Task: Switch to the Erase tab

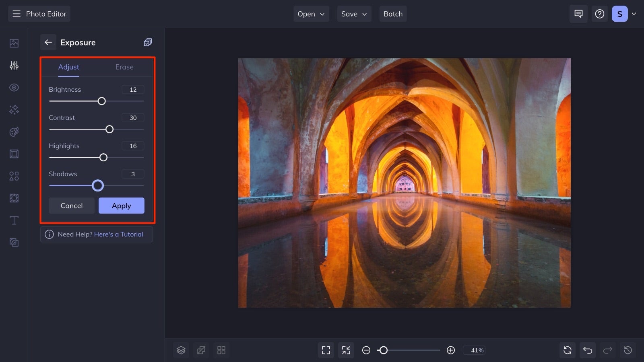Action: (x=124, y=67)
